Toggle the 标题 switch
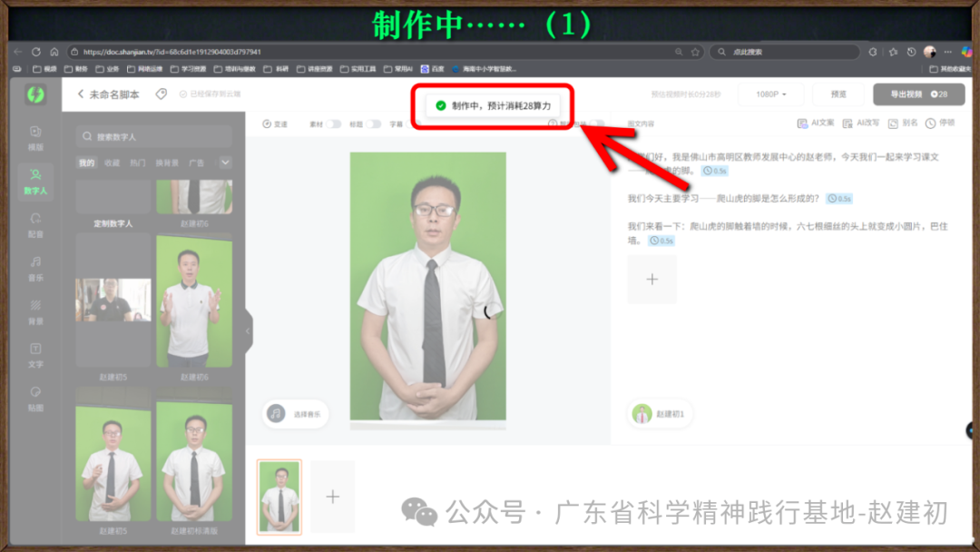 373,124
